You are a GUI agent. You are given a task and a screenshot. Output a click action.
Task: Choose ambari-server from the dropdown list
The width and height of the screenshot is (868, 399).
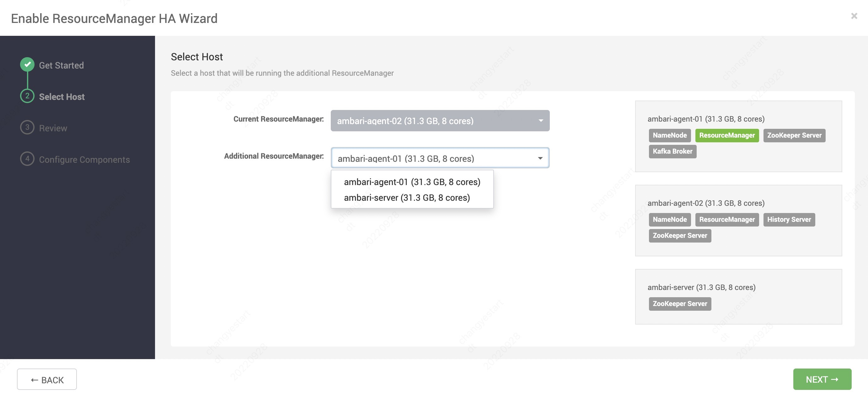tap(407, 198)
